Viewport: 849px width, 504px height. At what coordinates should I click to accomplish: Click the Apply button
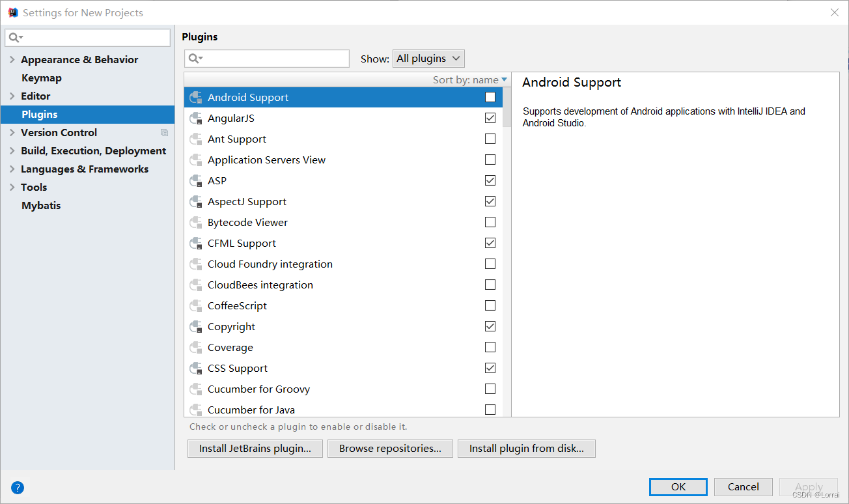(809, 487)
